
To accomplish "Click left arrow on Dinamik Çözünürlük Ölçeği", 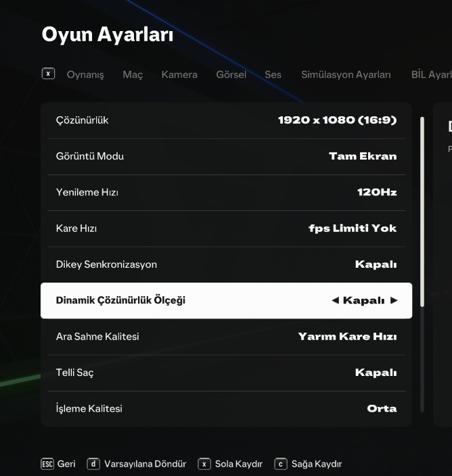I will click(x=335, y=300).
